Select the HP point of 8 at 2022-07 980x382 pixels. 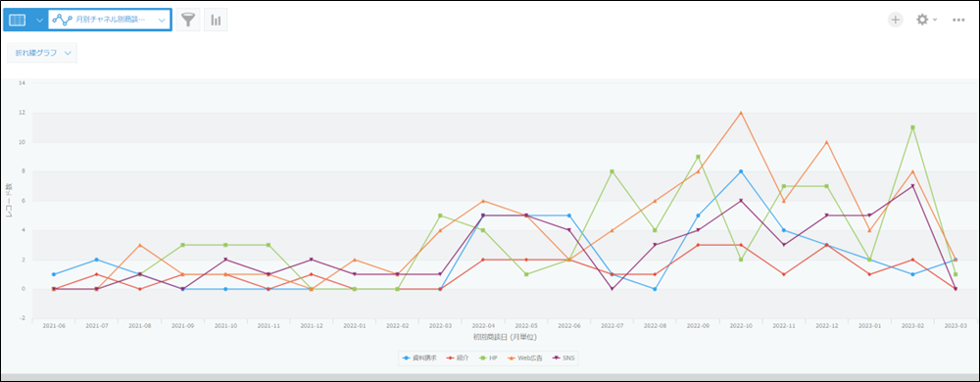tap(612, 171)
